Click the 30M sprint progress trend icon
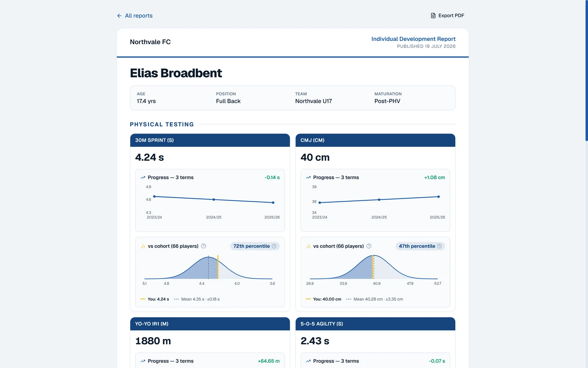588x368 pixels. point(143,177)
